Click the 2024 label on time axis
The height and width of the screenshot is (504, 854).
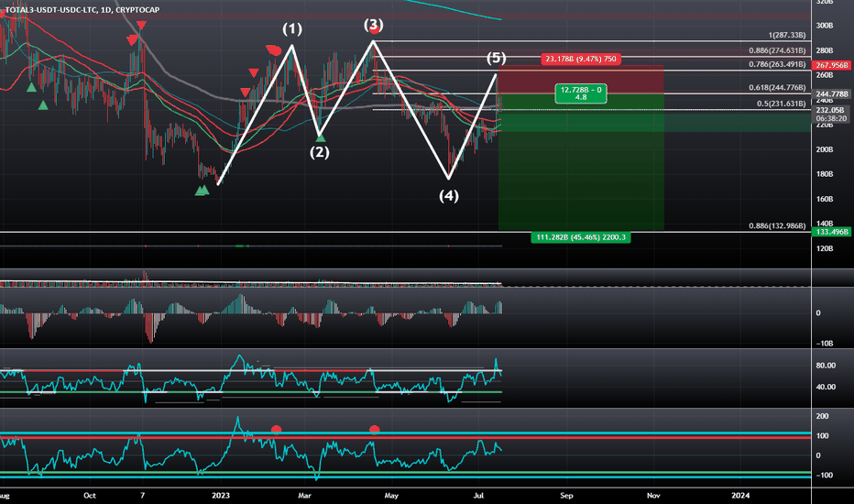pos(740,495)
